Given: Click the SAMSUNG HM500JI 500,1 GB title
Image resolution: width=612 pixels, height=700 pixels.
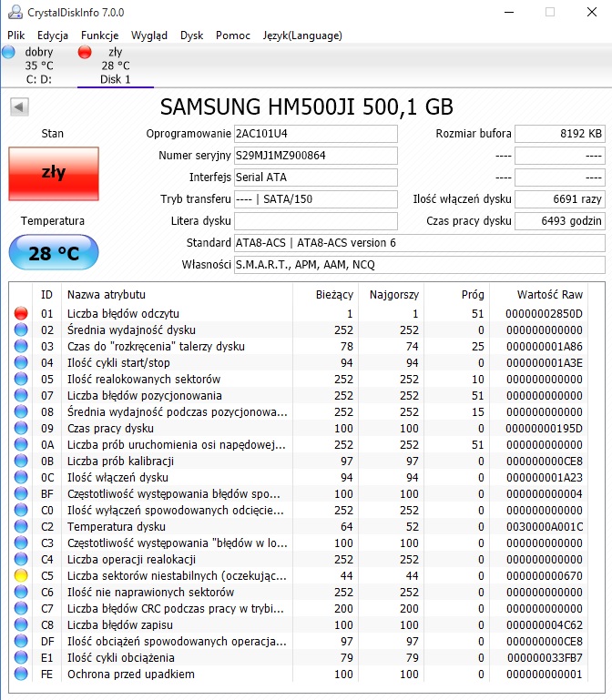Looking at the screenshot, I should click(x=306, y=107).
